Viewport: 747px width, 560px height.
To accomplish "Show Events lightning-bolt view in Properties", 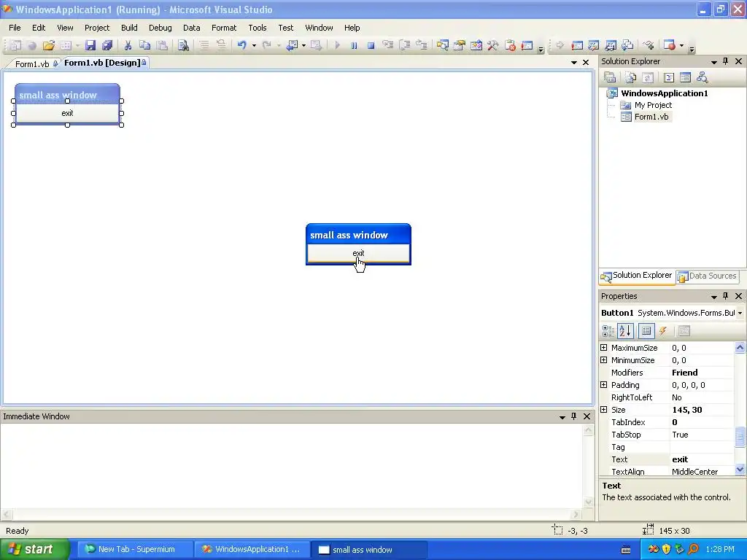I will tap(663, 331).
